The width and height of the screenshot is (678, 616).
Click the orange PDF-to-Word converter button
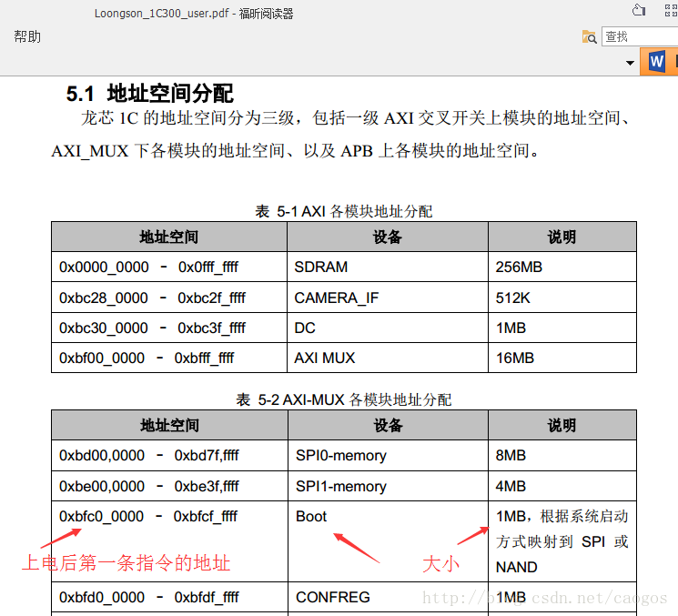[x=659, y=62]
